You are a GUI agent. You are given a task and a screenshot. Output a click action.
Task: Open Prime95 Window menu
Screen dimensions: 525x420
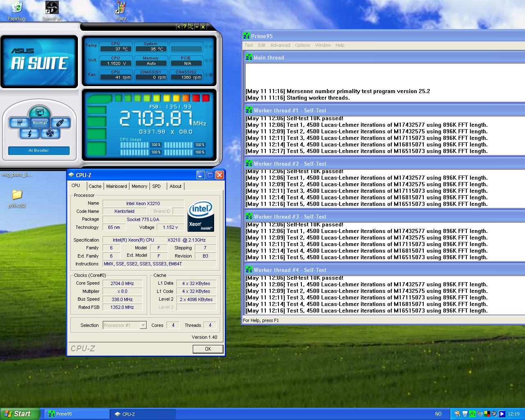[323, 45]
